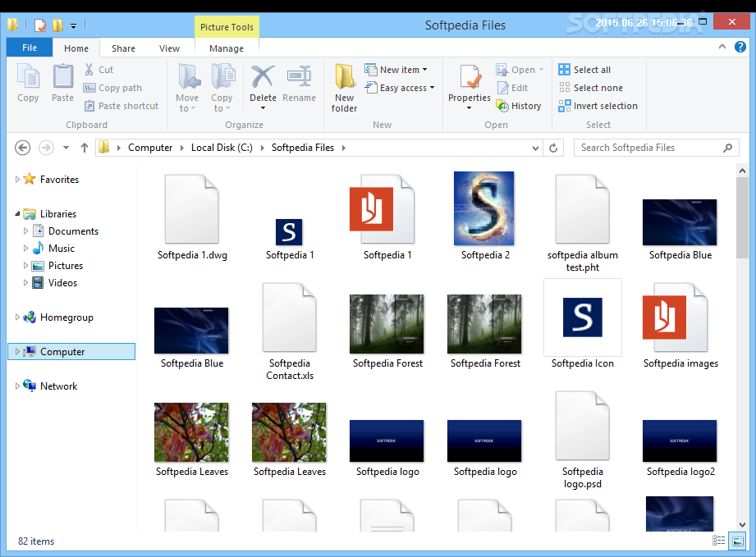Click the Copy icon in the Clipboard group
The image size is (756, 557).
click(x=28, y=77)
